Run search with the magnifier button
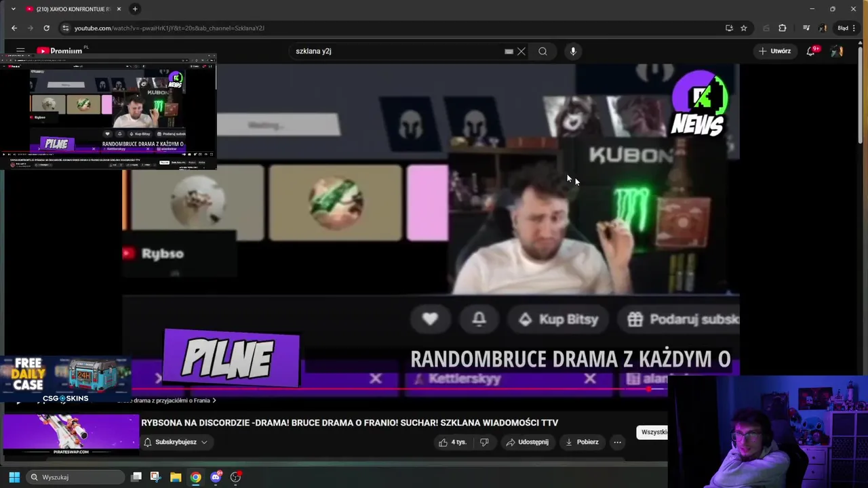The height and width of the screenshot is (488, 868). [542, 51]
